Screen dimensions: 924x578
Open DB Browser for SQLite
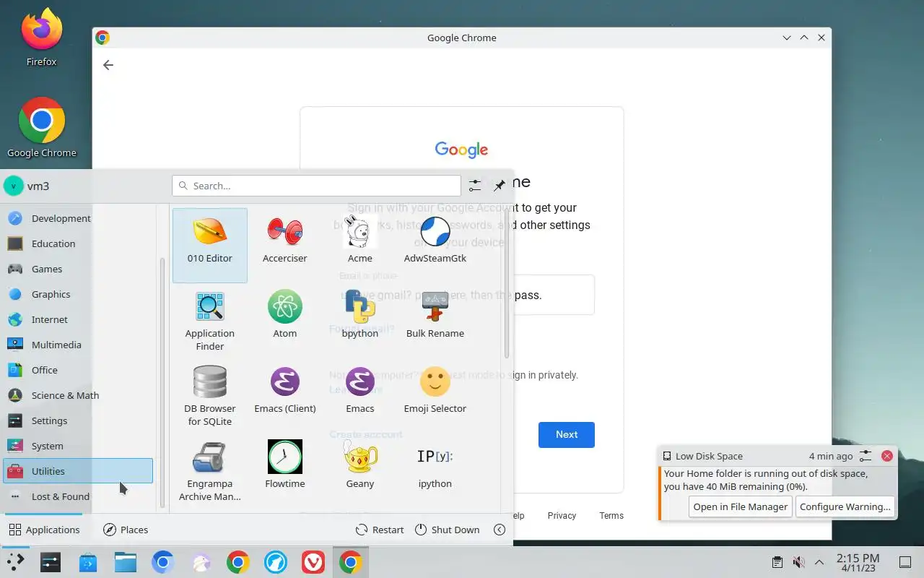pos(210,395)
